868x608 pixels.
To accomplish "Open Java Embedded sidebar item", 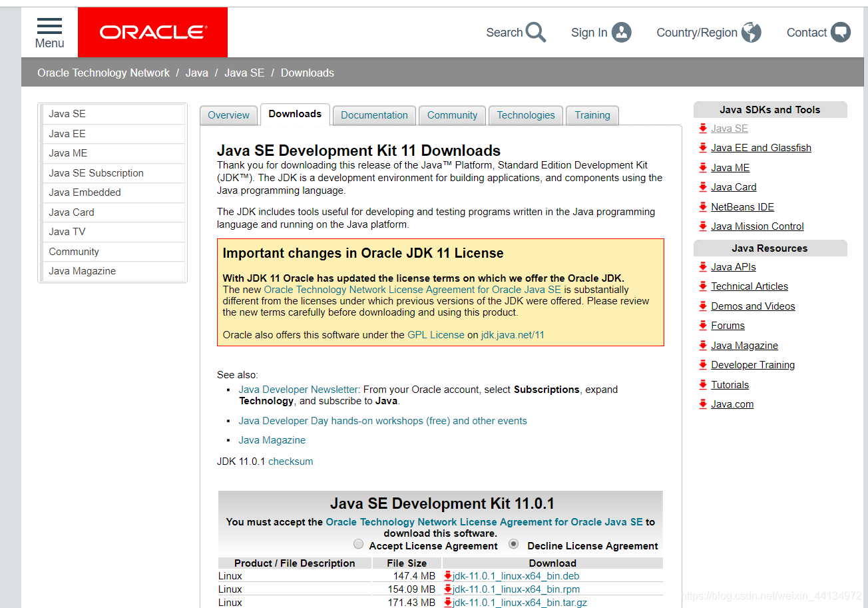I will (112, 192).
